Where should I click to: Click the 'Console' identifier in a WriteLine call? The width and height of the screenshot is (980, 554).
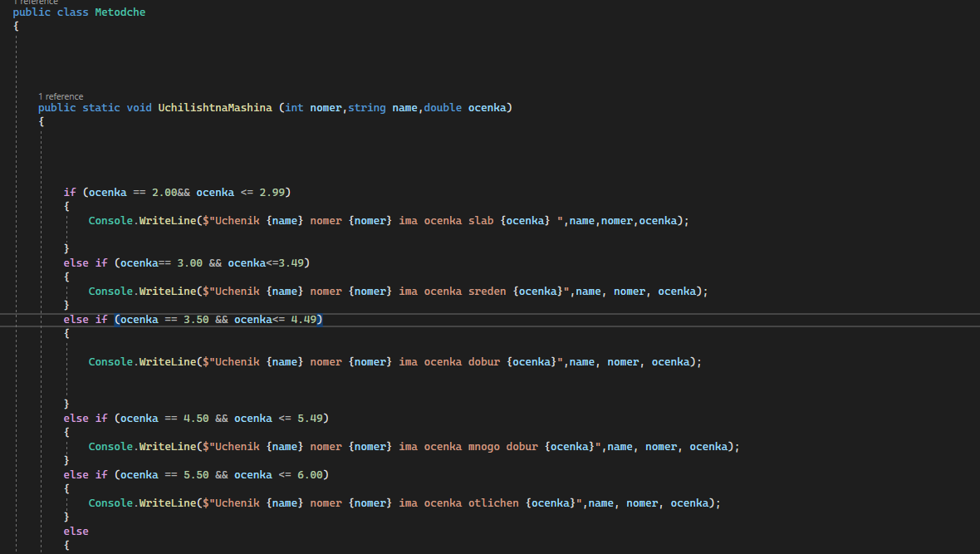tap(110, 220)
